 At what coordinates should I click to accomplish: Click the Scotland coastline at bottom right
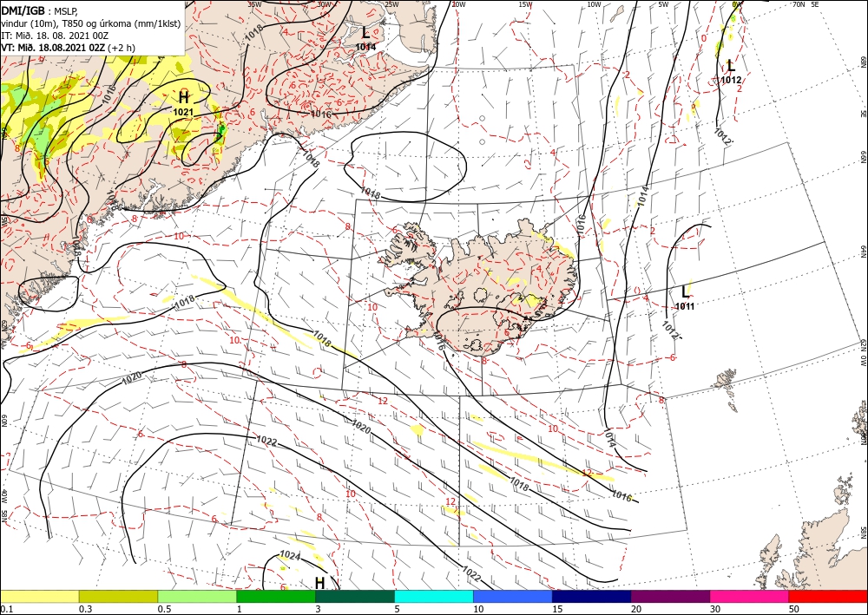point(814,553)
